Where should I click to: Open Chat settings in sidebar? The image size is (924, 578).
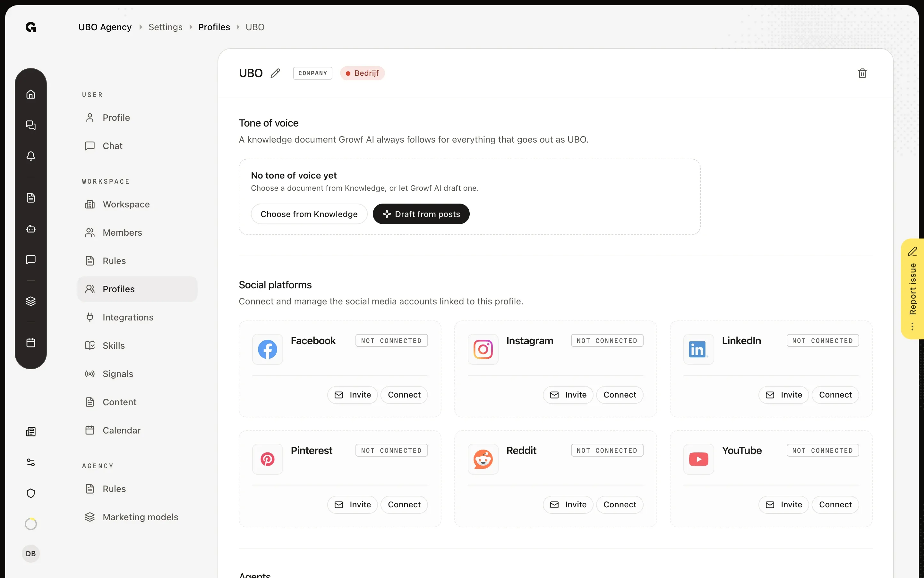coord(137,146)
